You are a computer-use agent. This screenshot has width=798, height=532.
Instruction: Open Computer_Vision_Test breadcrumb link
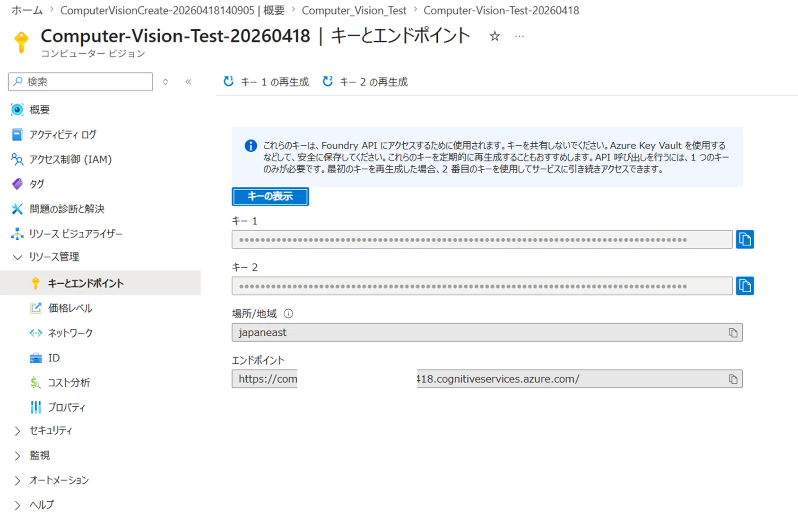354,10
